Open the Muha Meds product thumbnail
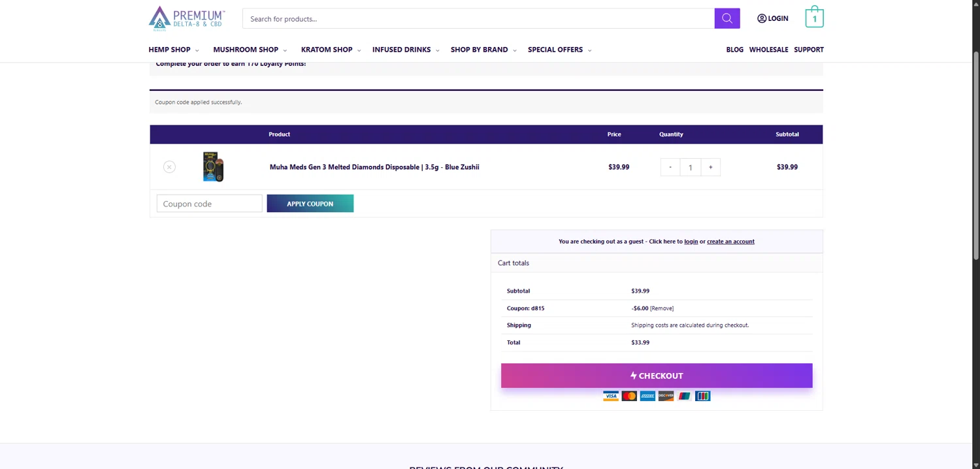This screenshot has width=980, height=469. [214, 167]
